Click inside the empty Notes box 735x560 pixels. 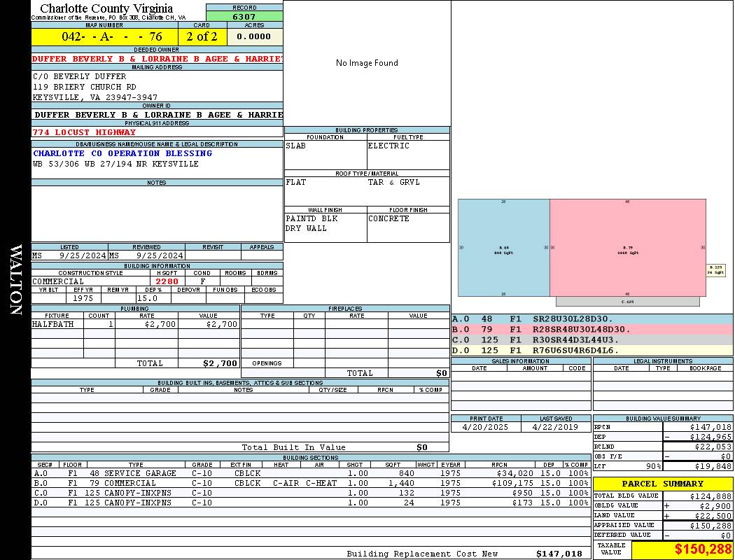pos(157,213)
